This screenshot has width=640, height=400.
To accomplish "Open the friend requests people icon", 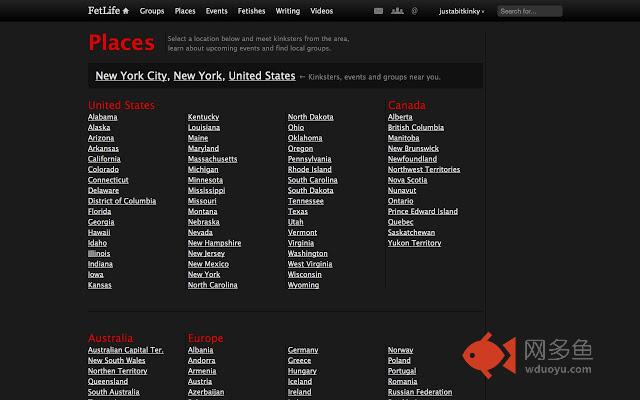I will coord(397,11).
